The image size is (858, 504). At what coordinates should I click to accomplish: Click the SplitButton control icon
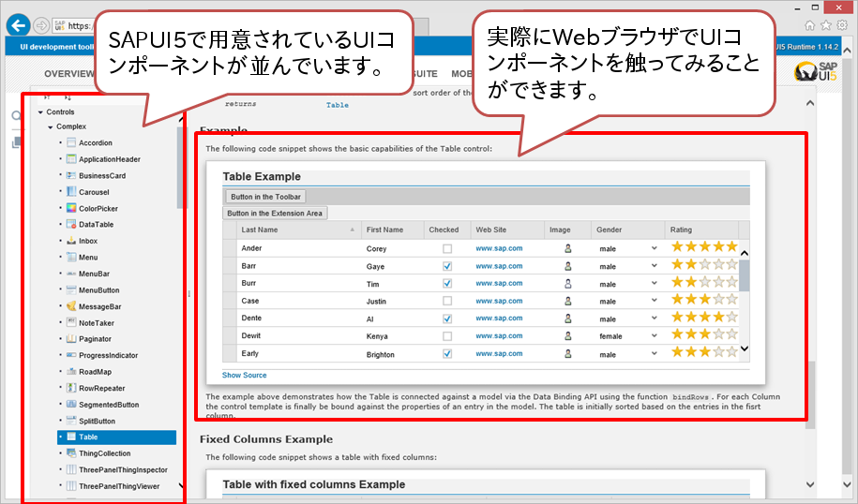point(71,421)
